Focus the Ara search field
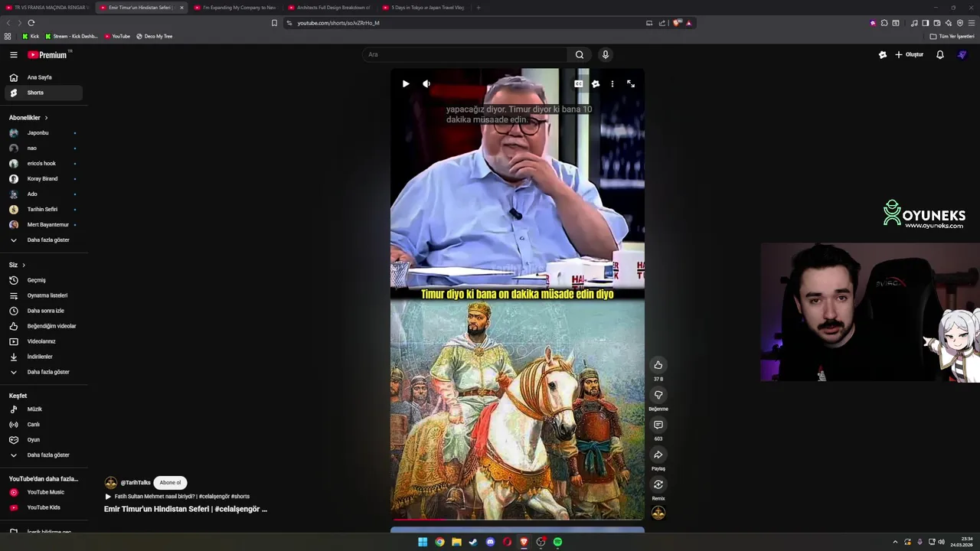 [465, 54]
